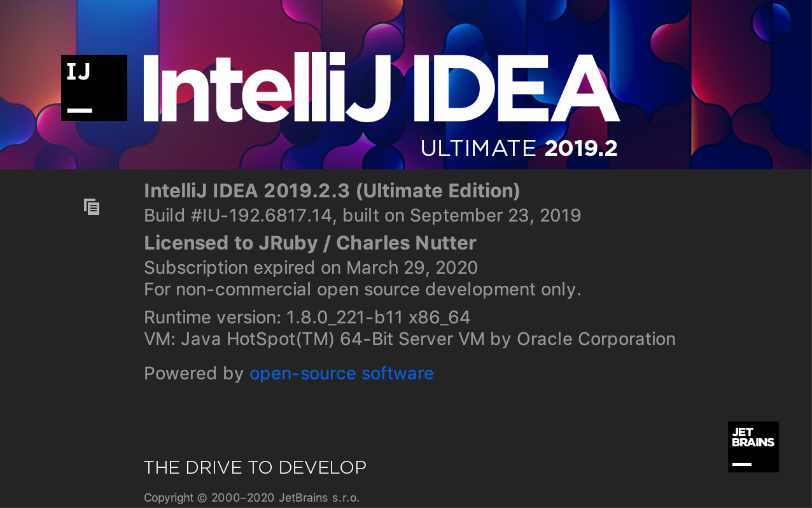Click THE DRIVE TO DEVELOP tagline

pos(255,467)
